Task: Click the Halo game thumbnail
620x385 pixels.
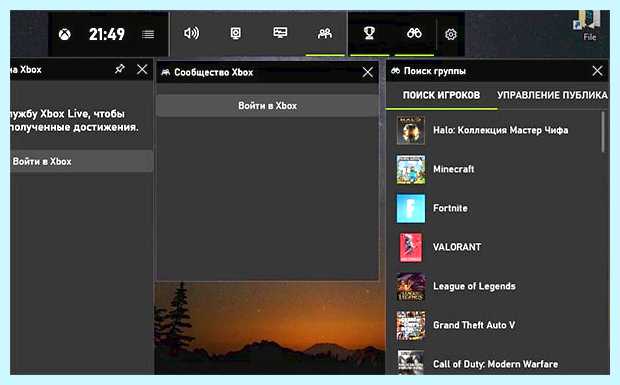Action: coord(411,130)
